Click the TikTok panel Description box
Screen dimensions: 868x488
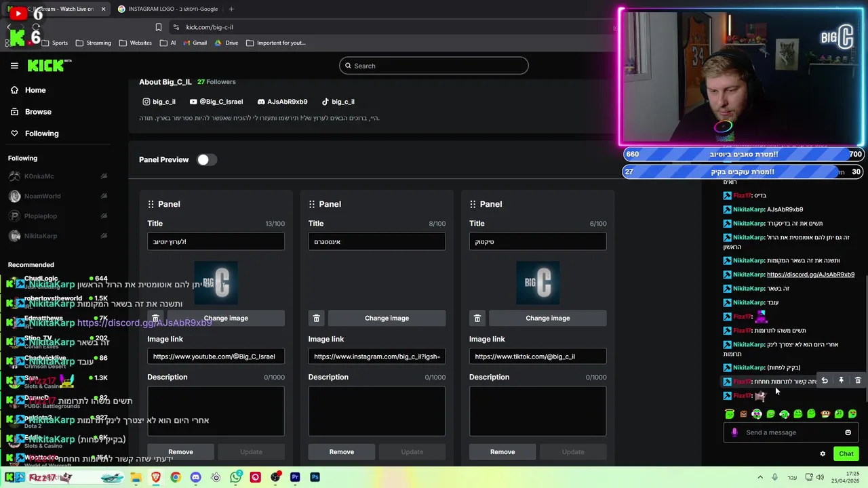pyautogui.click(x=537, y=411)
